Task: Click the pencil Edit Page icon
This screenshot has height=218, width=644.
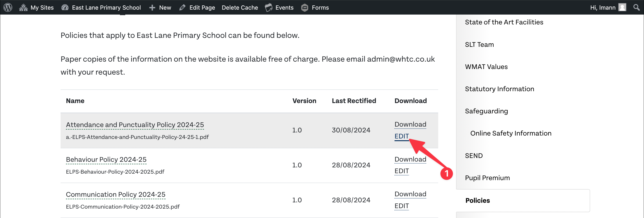Action: tap(182, 8)
